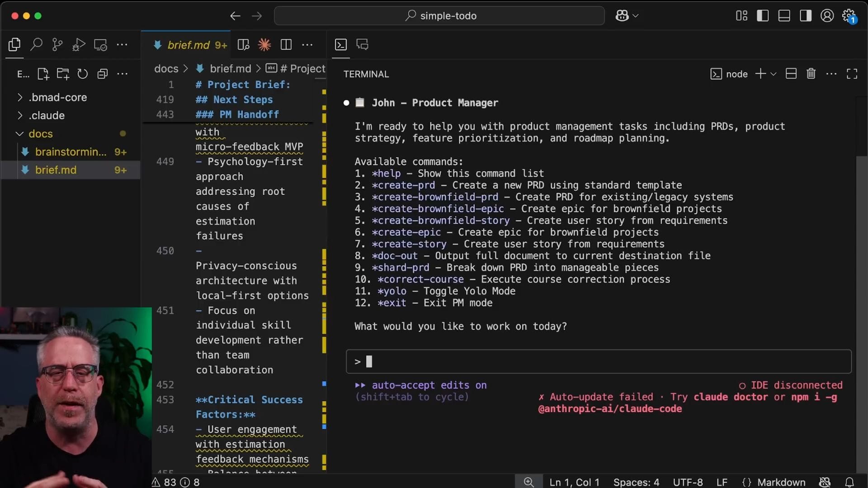
Task: Toggle the secondary side bar
Action: [805, 16]
